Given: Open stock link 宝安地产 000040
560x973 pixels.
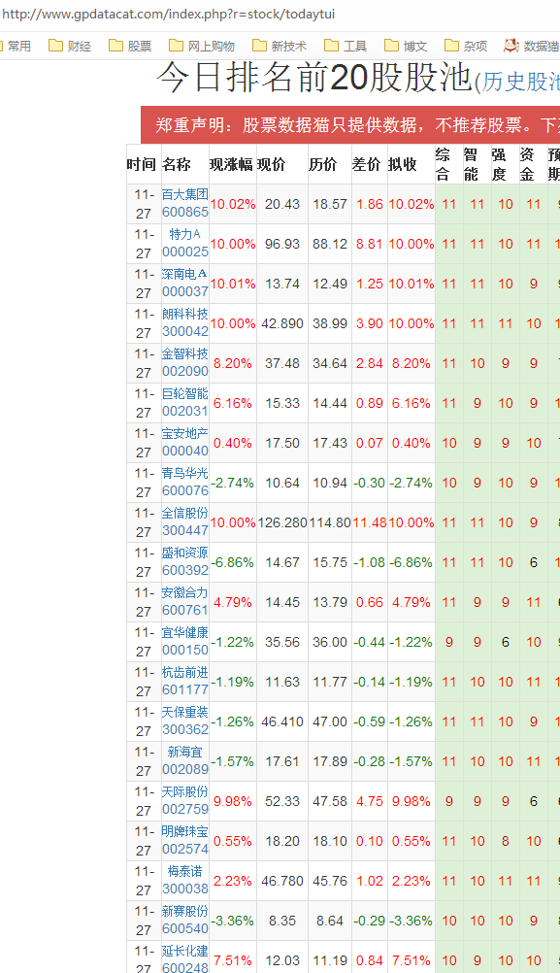Looking at the screenshot, I should tap(184, 443).
